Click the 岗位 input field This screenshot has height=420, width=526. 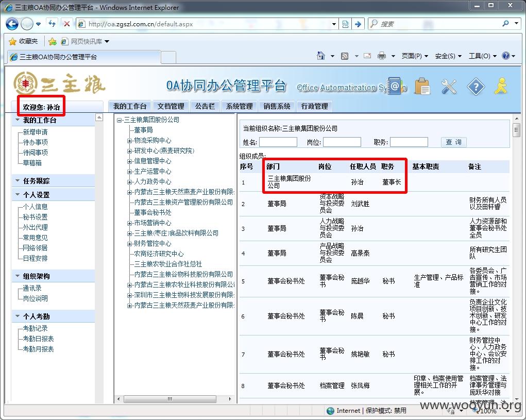point(342,142)
